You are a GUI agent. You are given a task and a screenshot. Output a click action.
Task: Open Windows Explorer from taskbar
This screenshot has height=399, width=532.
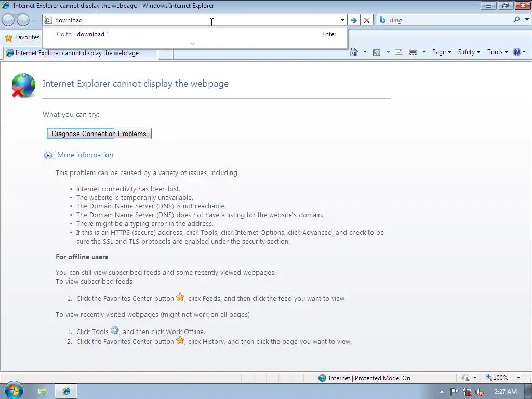coord(42,392)
